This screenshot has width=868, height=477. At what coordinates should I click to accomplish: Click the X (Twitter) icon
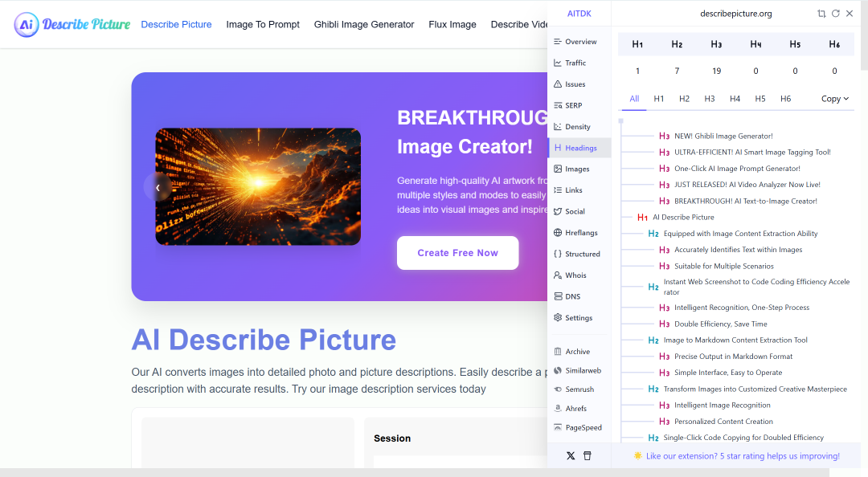point(571,456)
